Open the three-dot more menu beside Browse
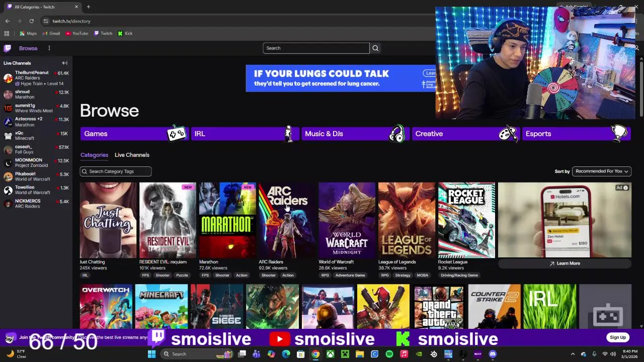644x362 pixels. pos(49,48)
